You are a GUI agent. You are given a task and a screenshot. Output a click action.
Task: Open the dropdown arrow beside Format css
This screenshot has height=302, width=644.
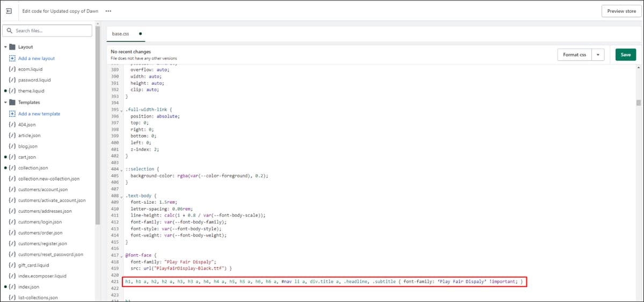click(598, 55)
